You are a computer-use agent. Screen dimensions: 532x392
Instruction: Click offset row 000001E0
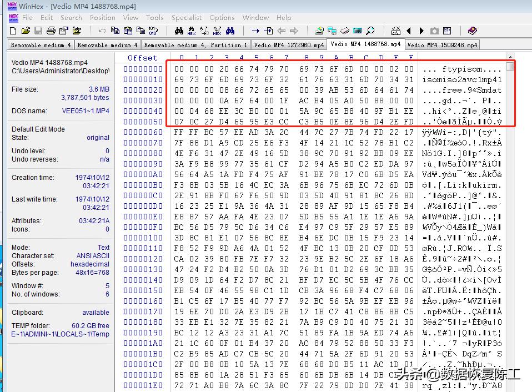[143, 385]
